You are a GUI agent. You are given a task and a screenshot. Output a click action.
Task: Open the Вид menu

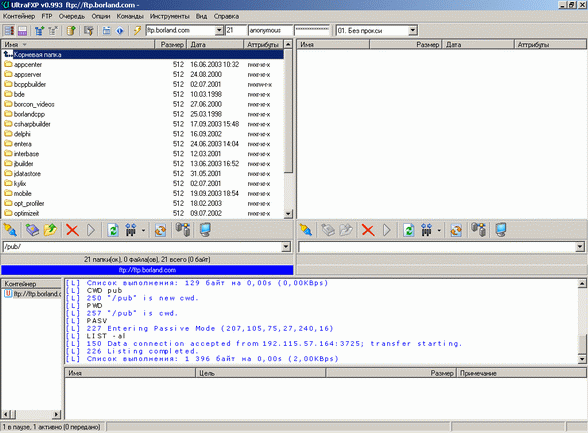pyautogui.click(x=201, y=16)
